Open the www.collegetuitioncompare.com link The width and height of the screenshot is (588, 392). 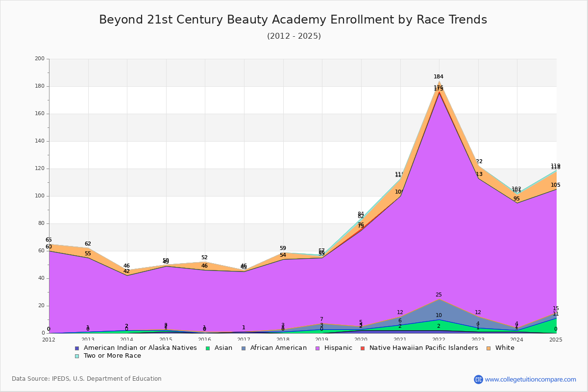(x=531, y=379)
